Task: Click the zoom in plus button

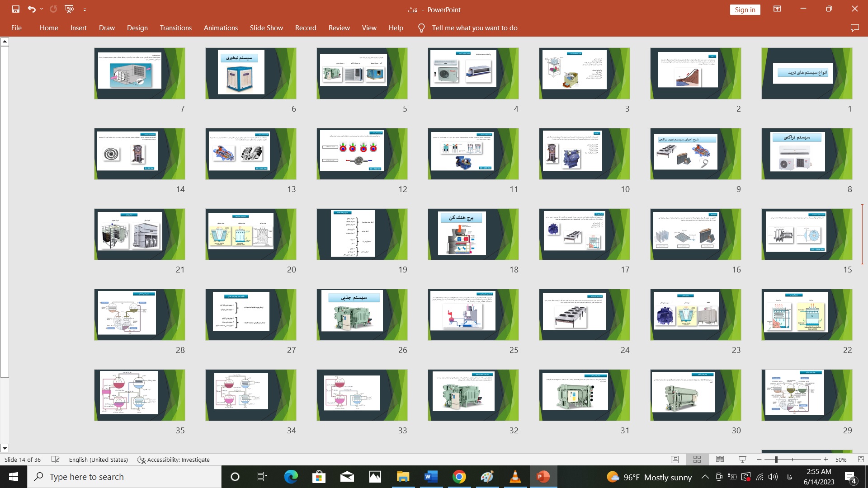Action: tap(826, 460)
